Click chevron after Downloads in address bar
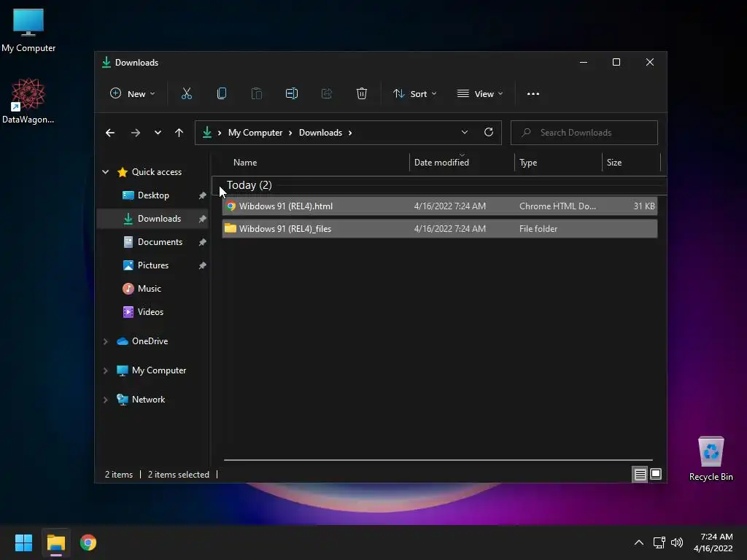 350,133
